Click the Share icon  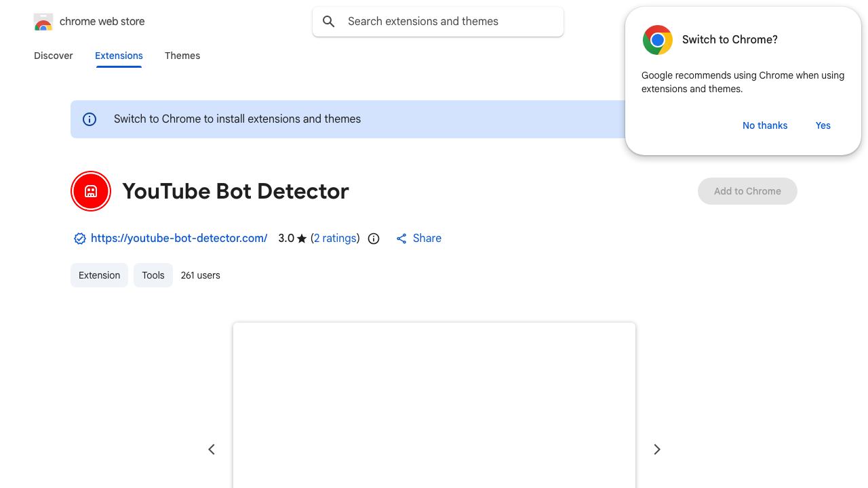[x=401, y=239]
